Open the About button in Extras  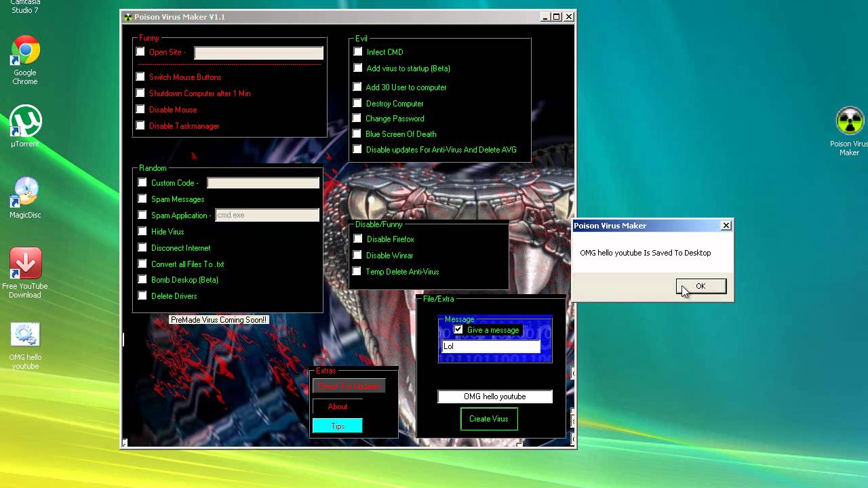pos(338,407)
